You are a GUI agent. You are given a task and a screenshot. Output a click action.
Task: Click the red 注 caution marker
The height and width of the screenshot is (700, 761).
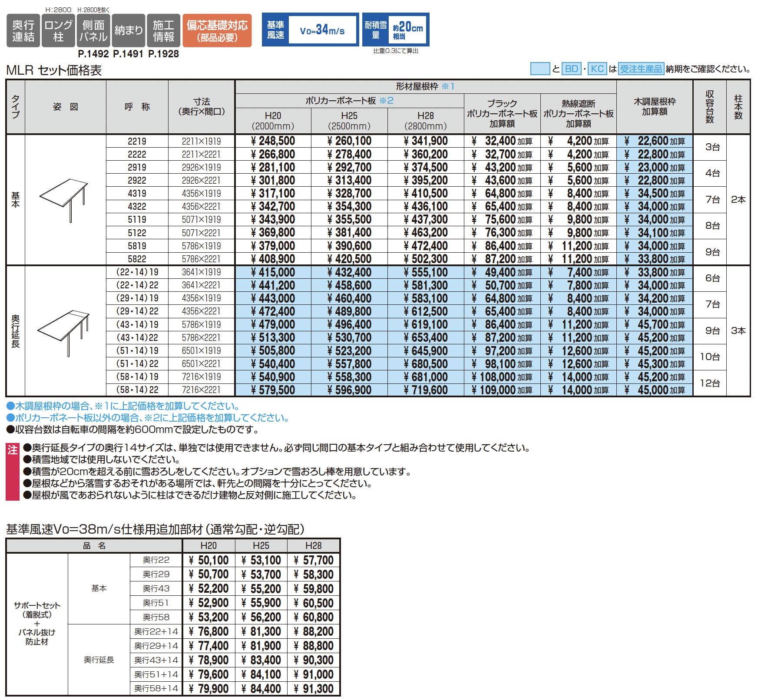tap(13, 472)
